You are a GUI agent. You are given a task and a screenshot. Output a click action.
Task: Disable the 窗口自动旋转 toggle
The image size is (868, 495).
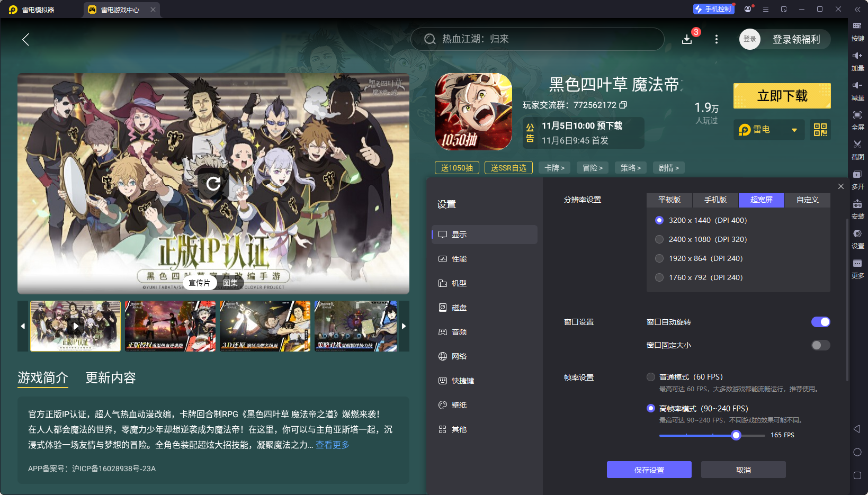820,322
